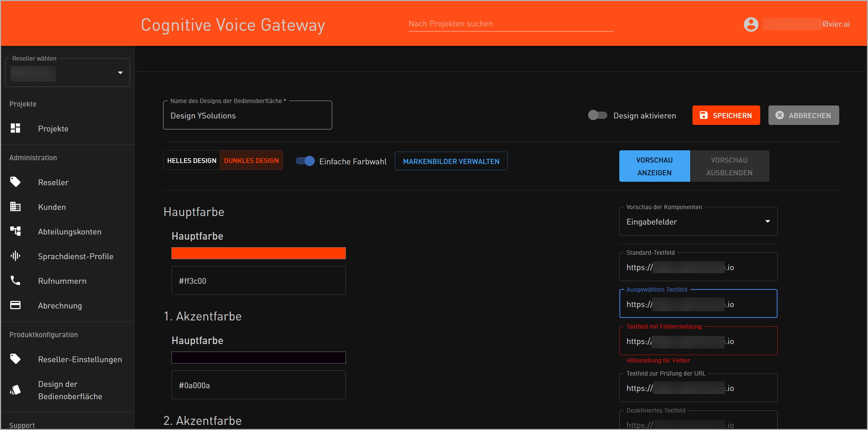Click the save disk icon on Speichern

(x=703, y=115)
